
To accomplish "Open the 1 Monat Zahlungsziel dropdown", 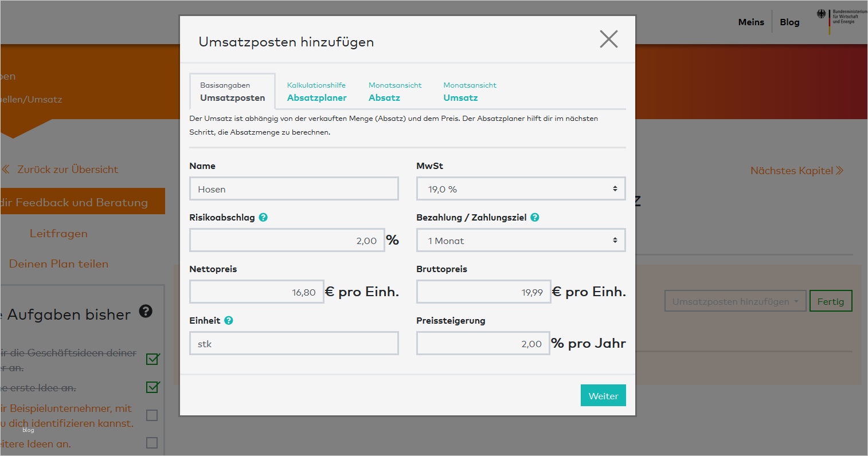I will click(x=521, y=240).
